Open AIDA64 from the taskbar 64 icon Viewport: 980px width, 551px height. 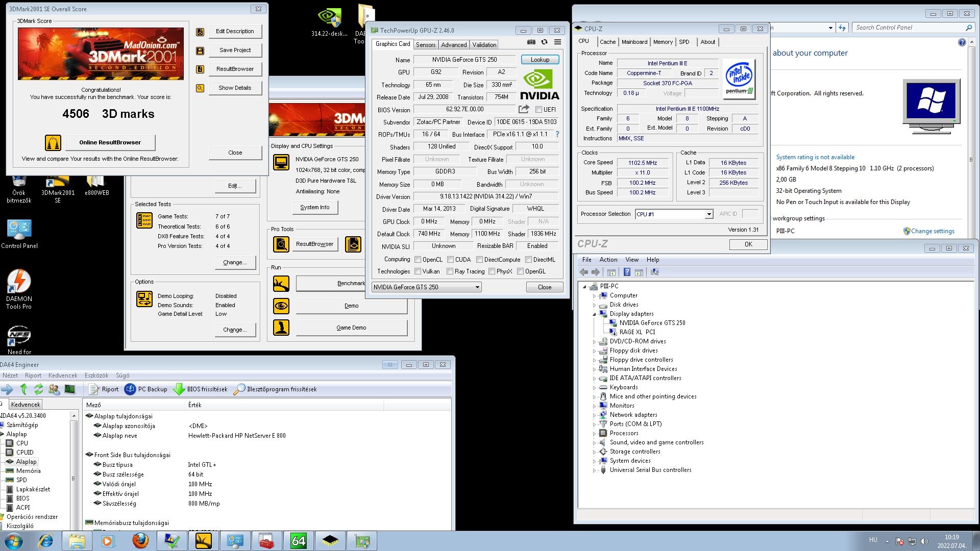pyautogui.click(x=298, y=541)
